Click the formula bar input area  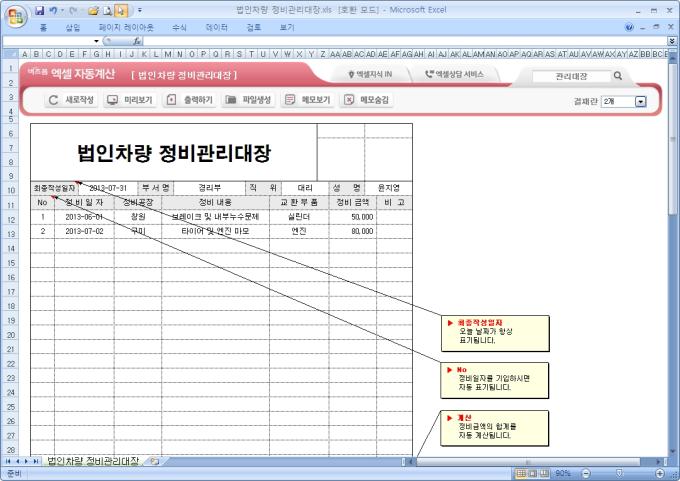pyautogui.click(x=405, y=41)
